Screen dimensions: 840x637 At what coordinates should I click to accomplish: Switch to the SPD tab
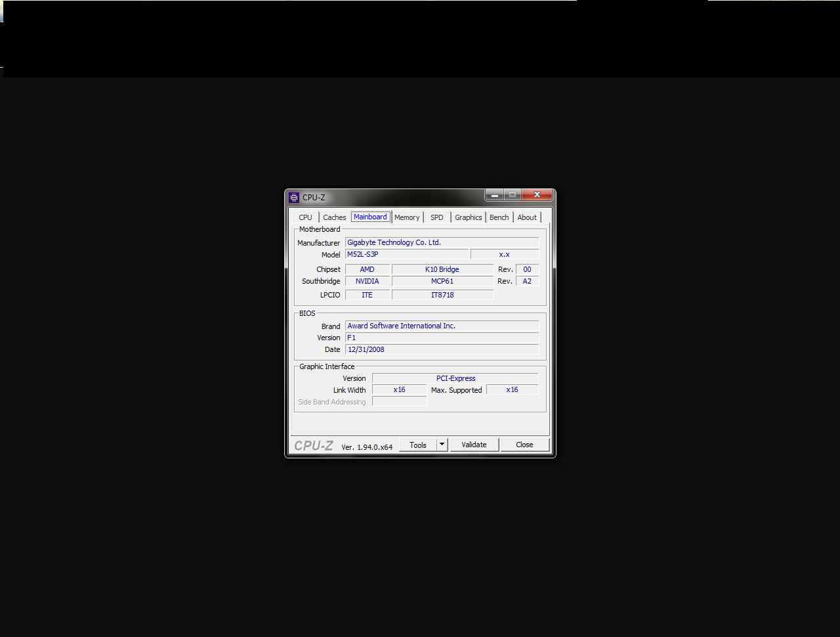tap(437, 217)
